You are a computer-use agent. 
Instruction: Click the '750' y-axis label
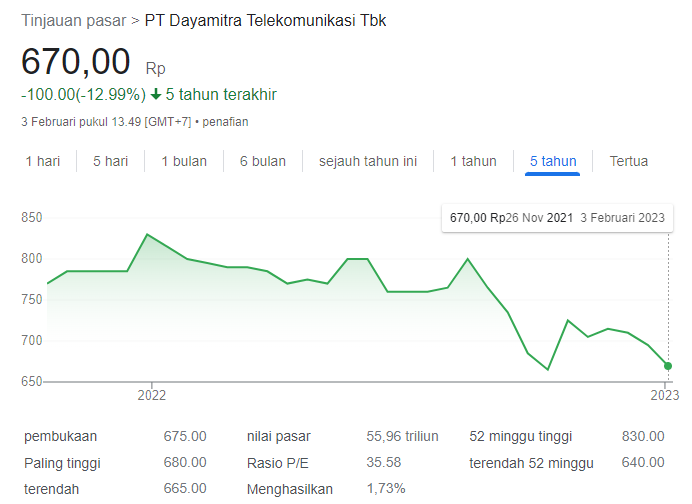tap(32, 299)
